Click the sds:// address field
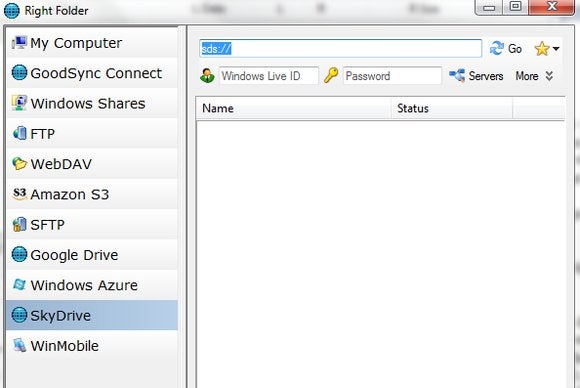 [x=340, y=48]
